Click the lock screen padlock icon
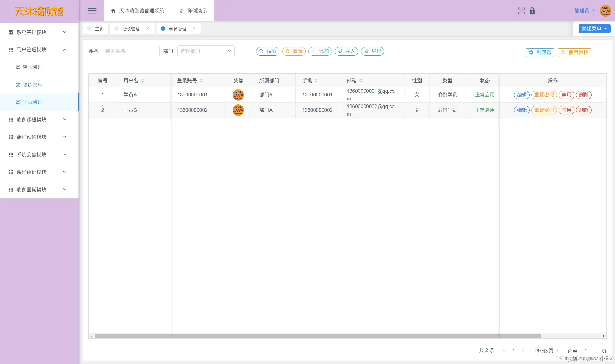This screenshot has width=615, height=364. [532, 11]
